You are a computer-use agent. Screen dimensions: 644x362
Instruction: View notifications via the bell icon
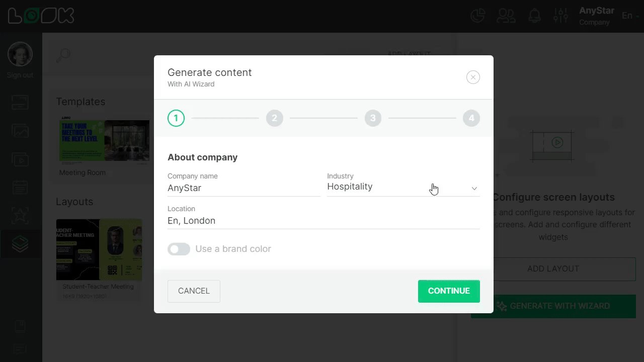click(x=534, y=16)
